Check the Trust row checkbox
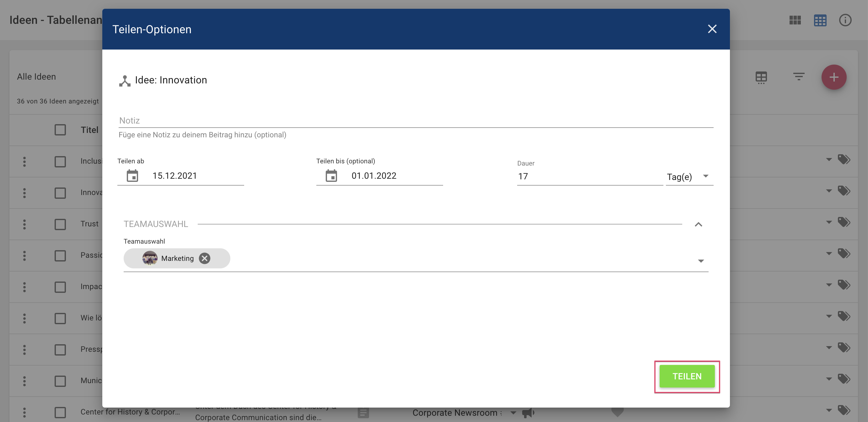Viewport: 868px width, 422px height. tap(60, 224)
